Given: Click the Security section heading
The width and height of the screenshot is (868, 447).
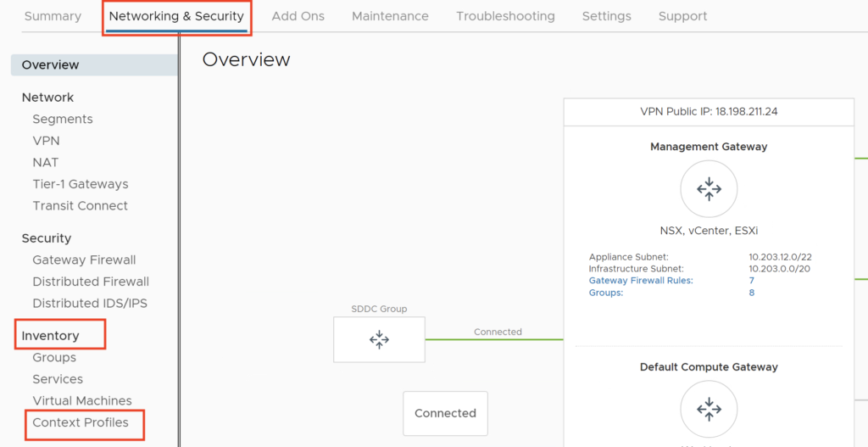Looking at the screenshot, I should (x=47, y=238).
